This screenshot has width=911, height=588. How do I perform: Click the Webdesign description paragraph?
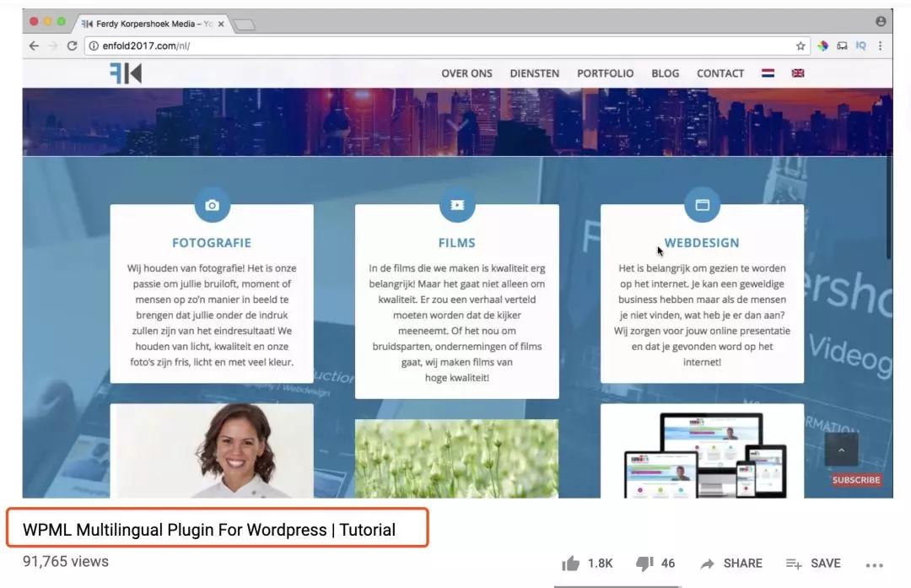coord(702,316)
